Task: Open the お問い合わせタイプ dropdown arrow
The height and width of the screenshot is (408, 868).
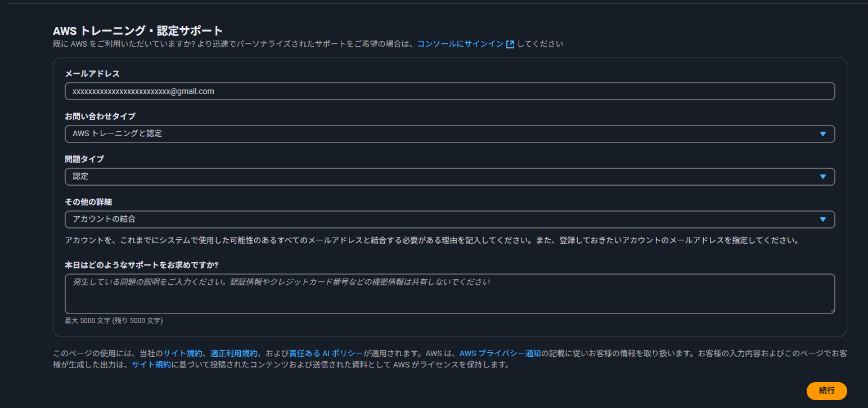Action: point(823,134)
